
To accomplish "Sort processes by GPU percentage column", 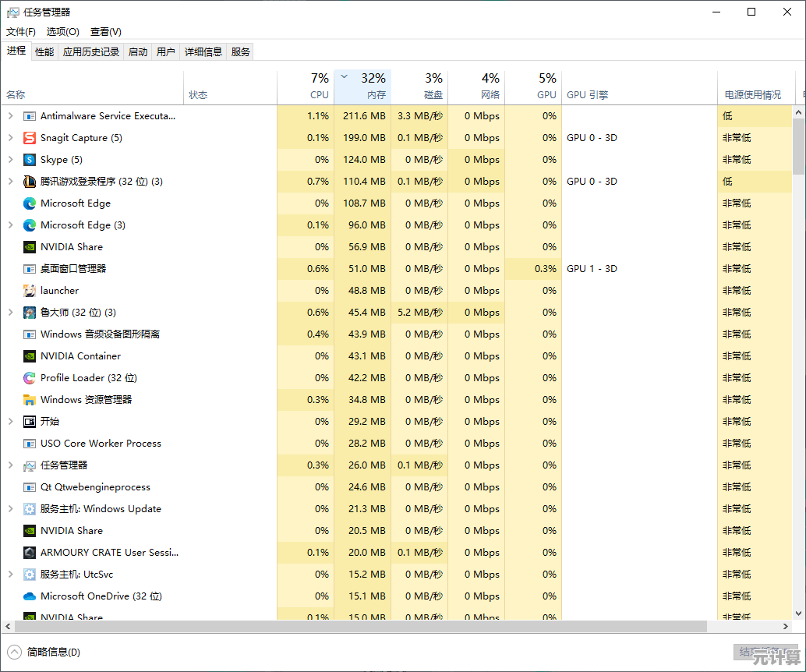I will tap(533, 87).
